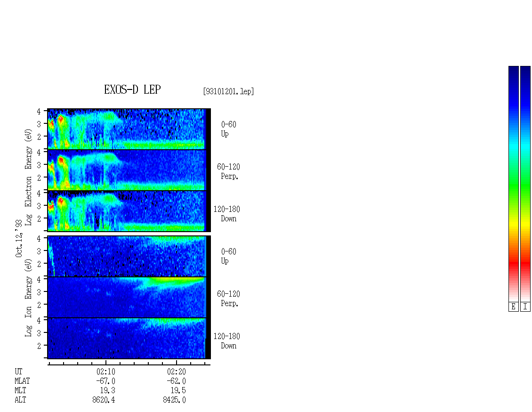Click the MLAT value -67.0

tap(106, 381)
